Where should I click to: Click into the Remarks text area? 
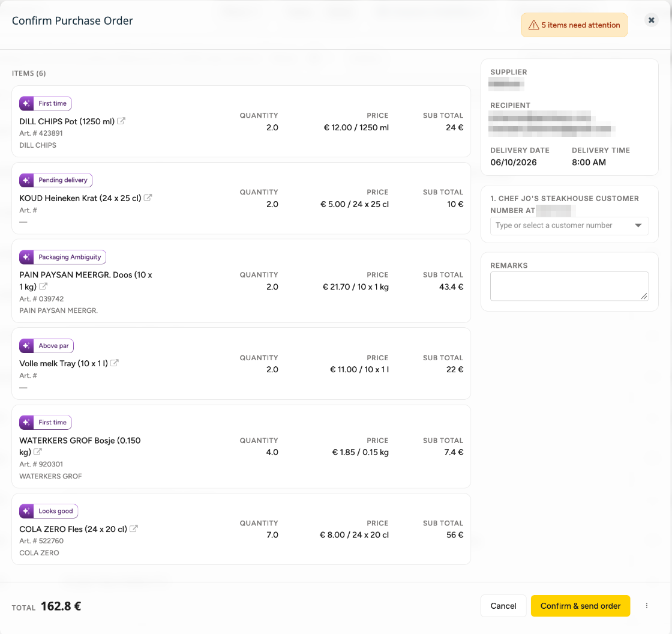point(569,286)
